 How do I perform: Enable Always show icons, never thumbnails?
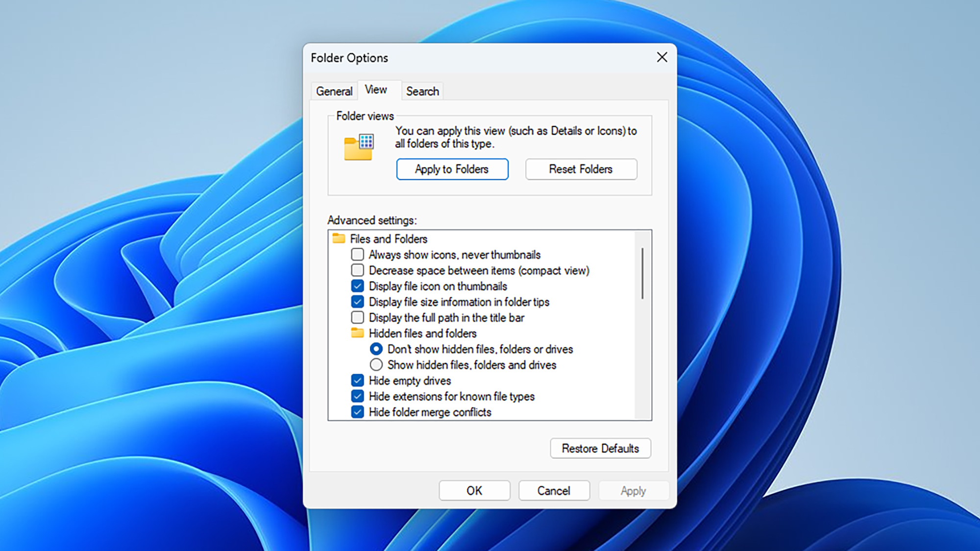tap(357, 254)
